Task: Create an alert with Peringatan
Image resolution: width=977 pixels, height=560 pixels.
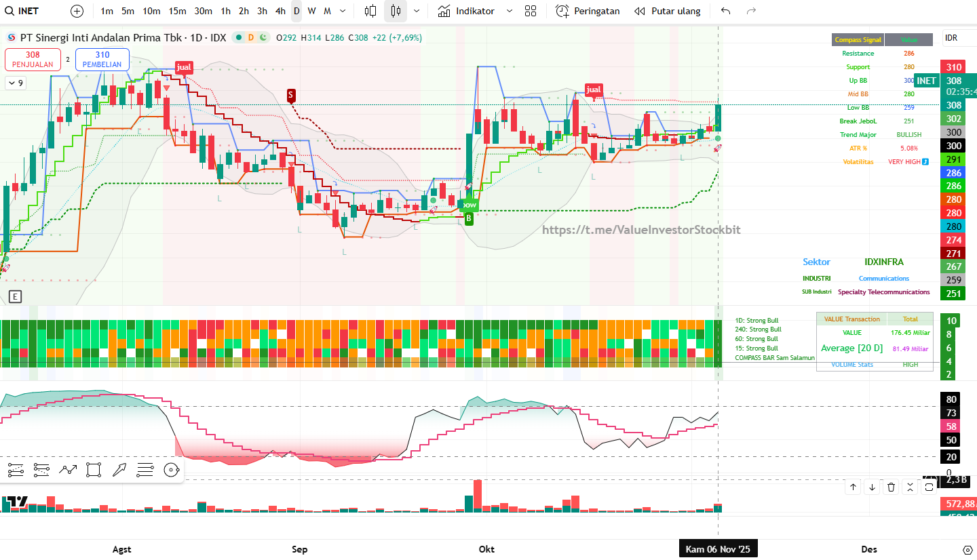Action: 588,11
